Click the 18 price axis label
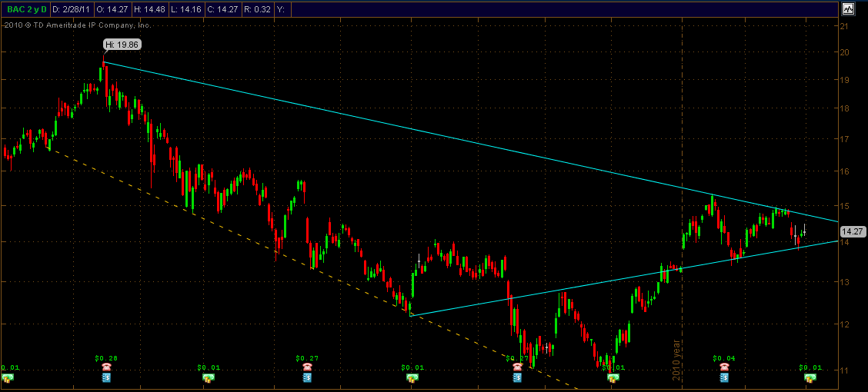This screenshot has height=392, width=868. click(844, 108)
